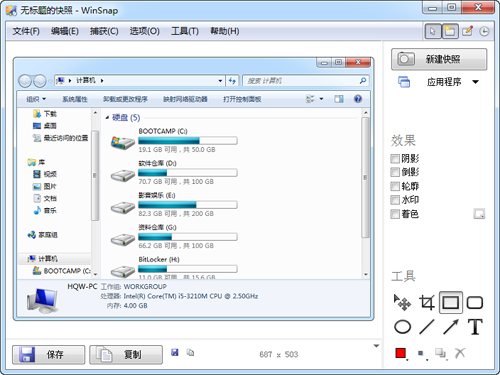Click the line width square icon
Viewport: 500px width, 375px height.
pos(421,353)
